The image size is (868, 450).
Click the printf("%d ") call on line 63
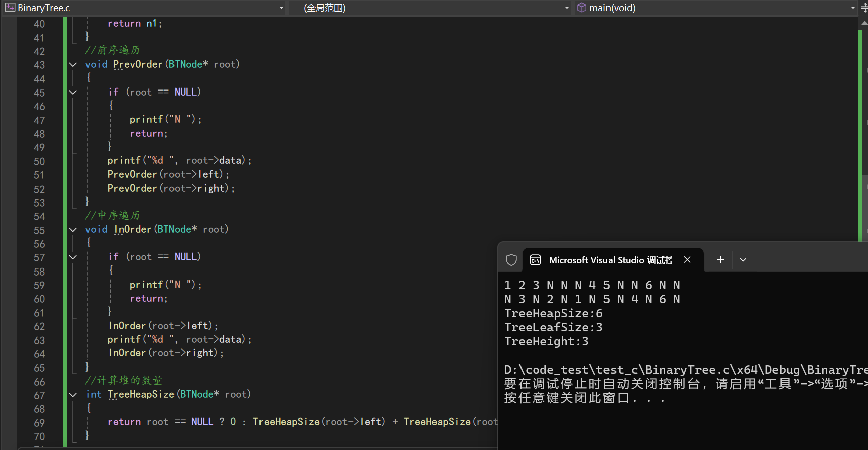(x=180, y=339)
